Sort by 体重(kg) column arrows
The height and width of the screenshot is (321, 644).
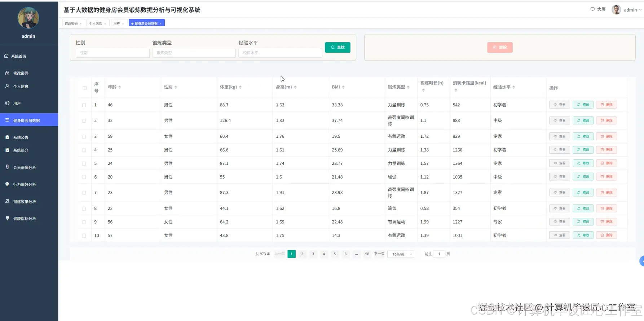[x=240, y=87]
